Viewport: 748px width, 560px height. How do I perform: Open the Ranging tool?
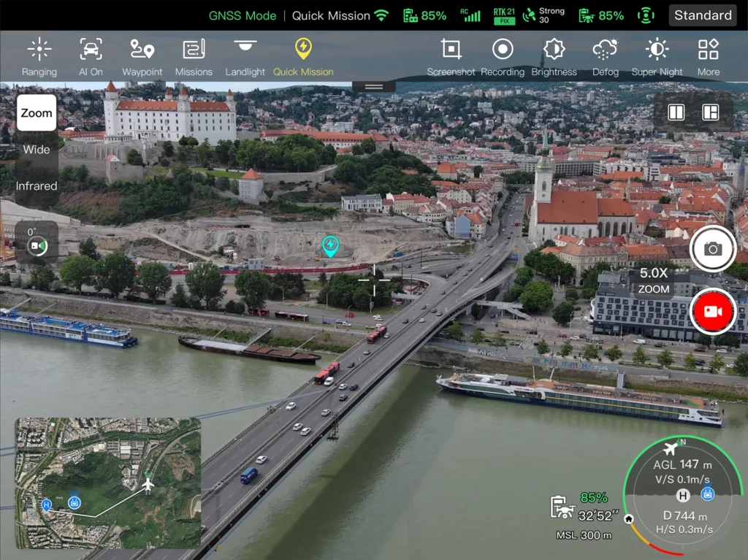(x=39, y=57)
